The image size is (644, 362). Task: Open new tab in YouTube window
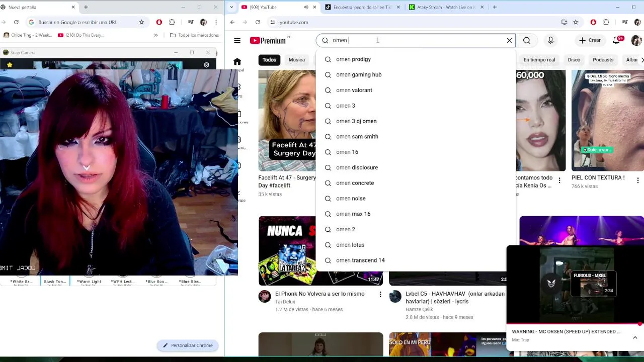pos(495,7)
